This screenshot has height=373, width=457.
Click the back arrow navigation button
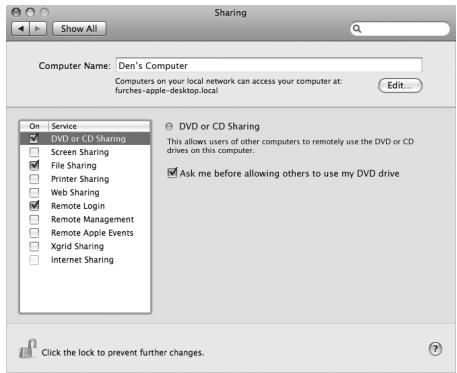click(21, 29)
